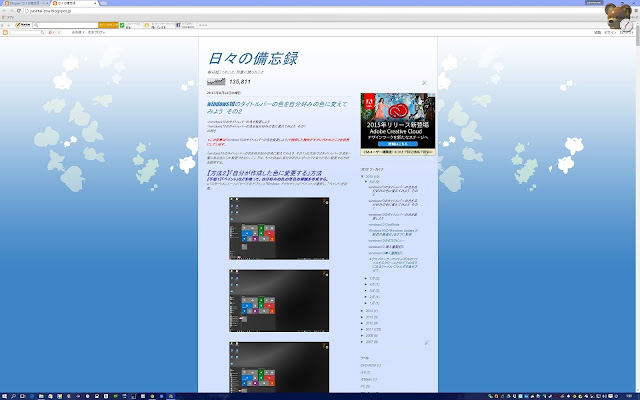Open the 次のブログ link in navbar

96,32
